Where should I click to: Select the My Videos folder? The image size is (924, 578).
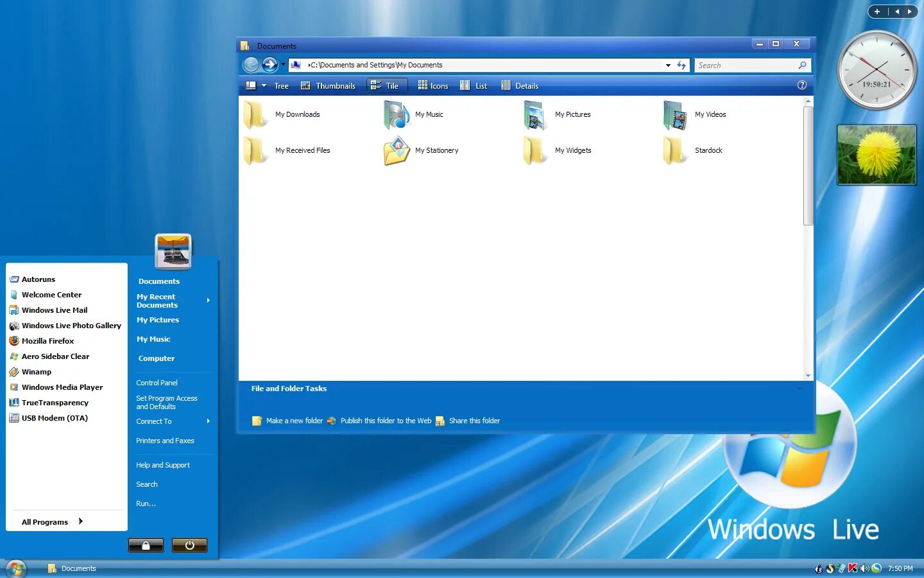point(696,115)
